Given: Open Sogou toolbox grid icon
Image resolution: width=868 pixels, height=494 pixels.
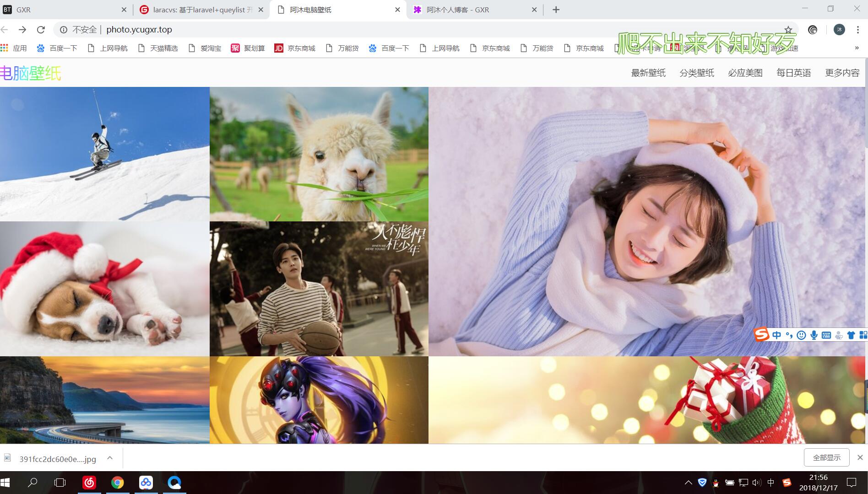Looking at the screenshot, I should click(x=863, y=335).
